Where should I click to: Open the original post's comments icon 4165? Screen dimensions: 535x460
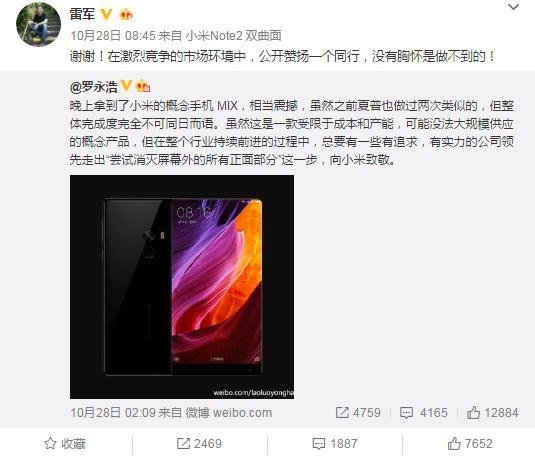(x=423, y=413)
